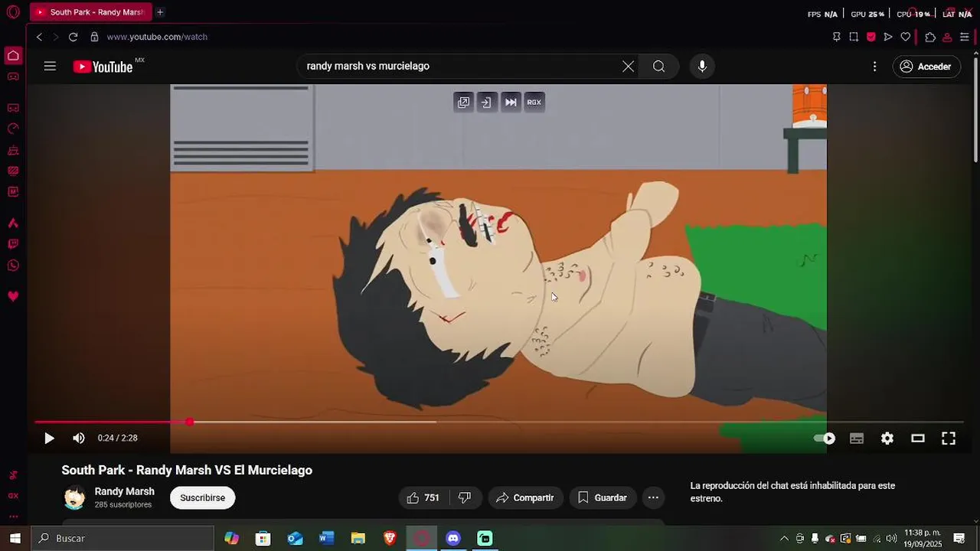Pin the page with pushpin icon
Screen dimensions: 980x551
click(836, 37)
